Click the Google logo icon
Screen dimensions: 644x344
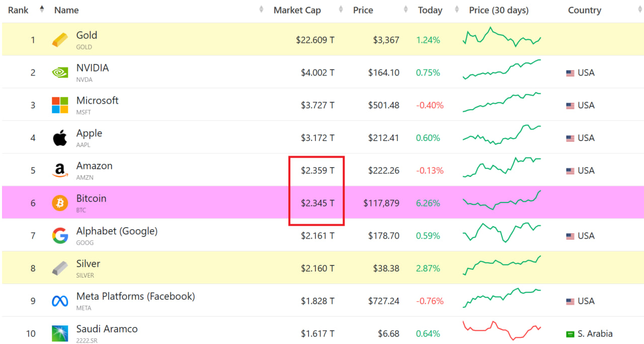click(60, 236)
